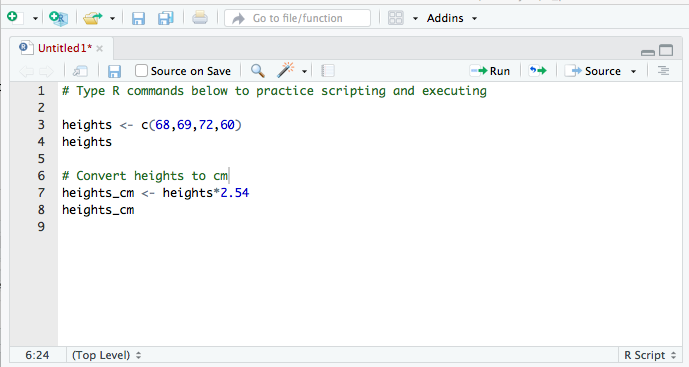Click the Find/Replace magnifying glass
The height and width of the screenshot is (367, 689).
coord(257,71)
